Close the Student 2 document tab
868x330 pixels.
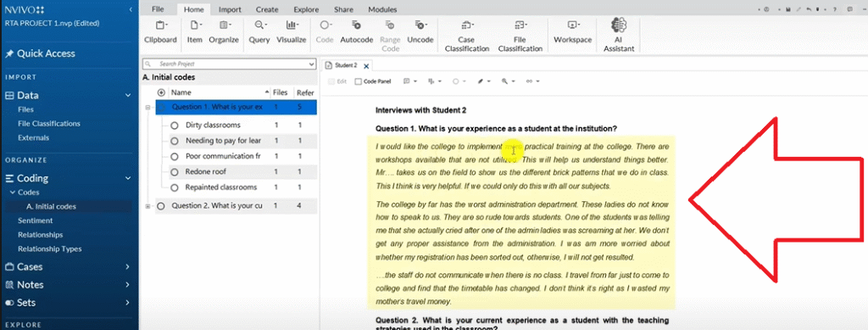[x=366, y=66]
